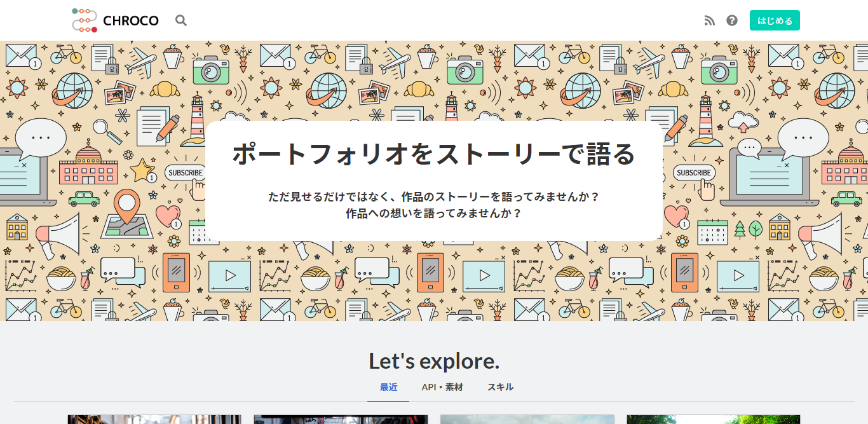
Task: Open the RSS feed icon
Action: [710, 20]
